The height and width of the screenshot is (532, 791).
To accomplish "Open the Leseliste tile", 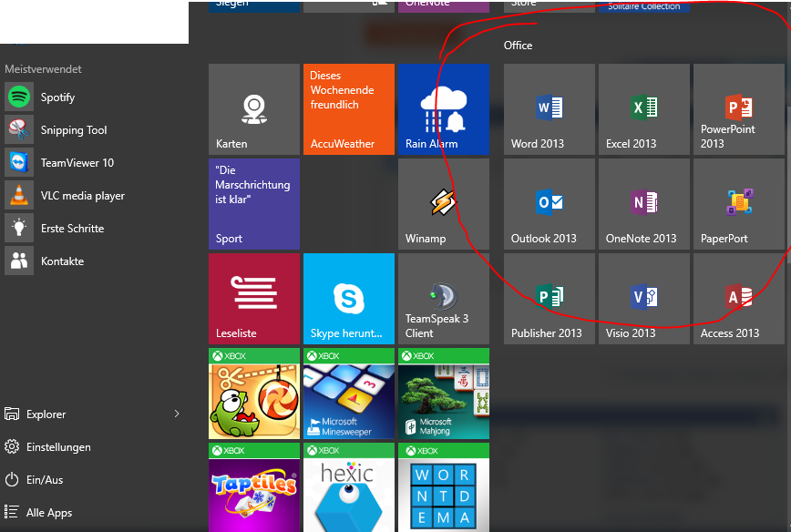I will 253,299.
